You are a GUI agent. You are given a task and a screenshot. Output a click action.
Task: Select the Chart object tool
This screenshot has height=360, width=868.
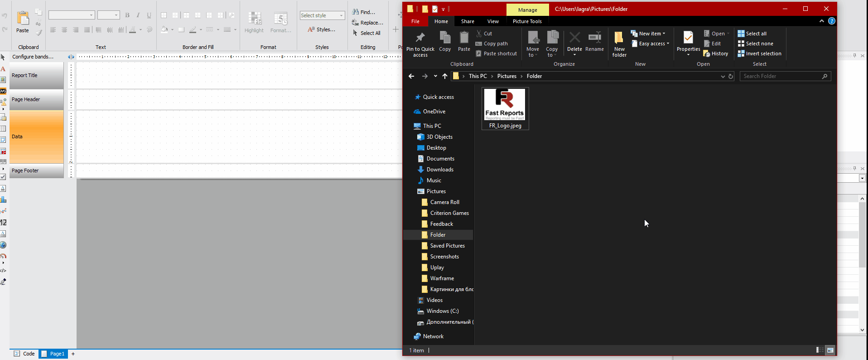pos(3,199)
